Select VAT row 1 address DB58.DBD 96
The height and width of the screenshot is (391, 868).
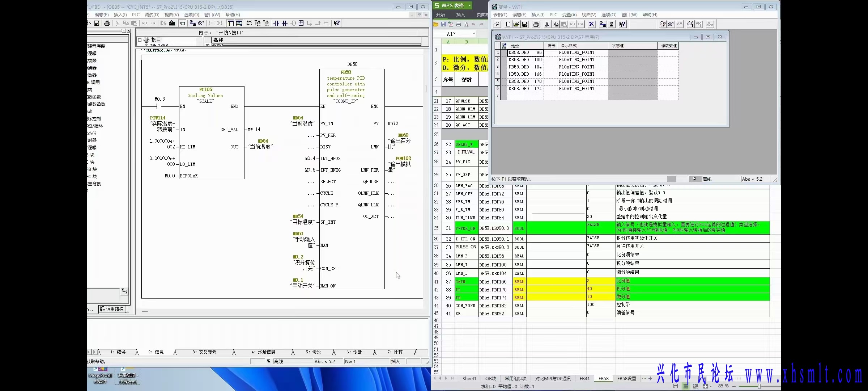(525, 52)
